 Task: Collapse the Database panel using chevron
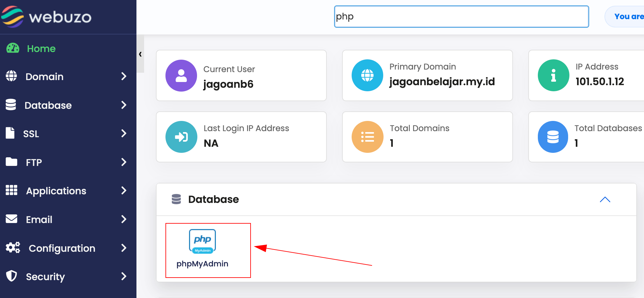[x=605, y=200]
